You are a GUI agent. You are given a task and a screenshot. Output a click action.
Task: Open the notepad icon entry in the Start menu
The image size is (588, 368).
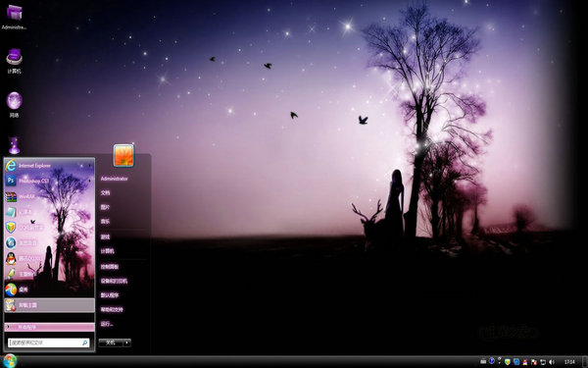click(x=49, y=212)
